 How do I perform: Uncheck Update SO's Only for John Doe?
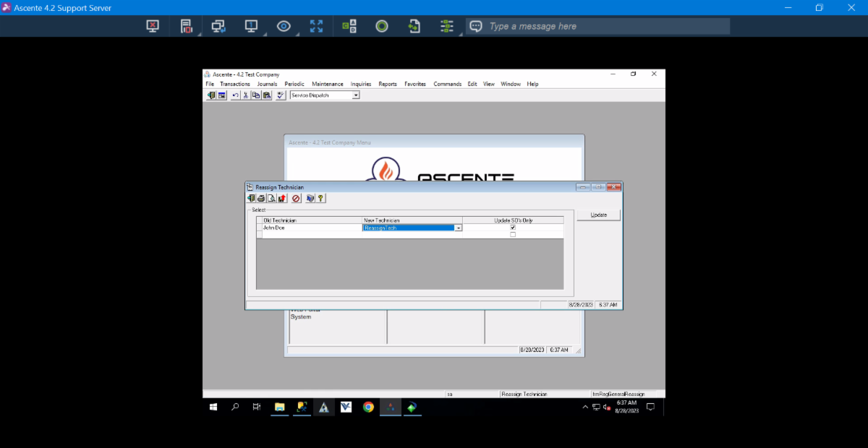coord(513,228)
